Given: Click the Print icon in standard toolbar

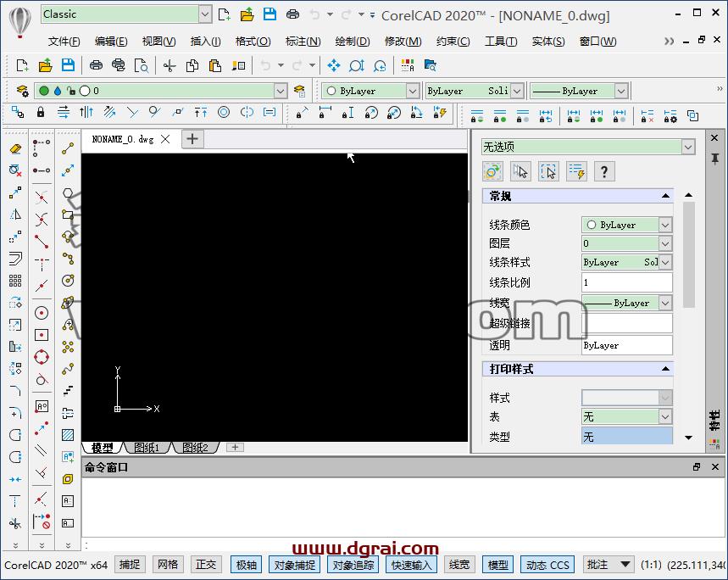Looking at the screenshot, I should click(96, 65).
